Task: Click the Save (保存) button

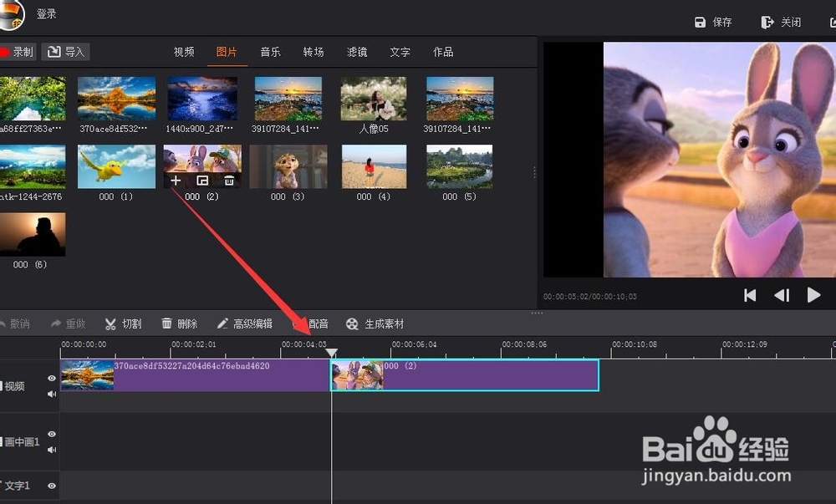Action: coord(713,22)
